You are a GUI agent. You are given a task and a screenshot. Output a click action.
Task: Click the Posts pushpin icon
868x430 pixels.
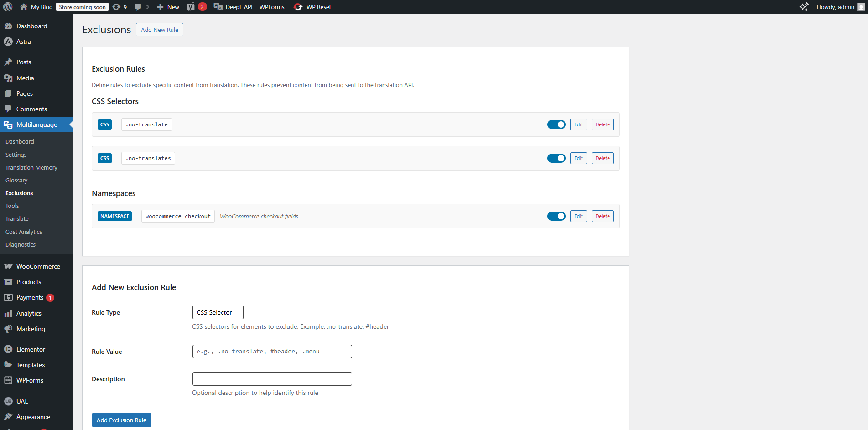pos(8,62)
